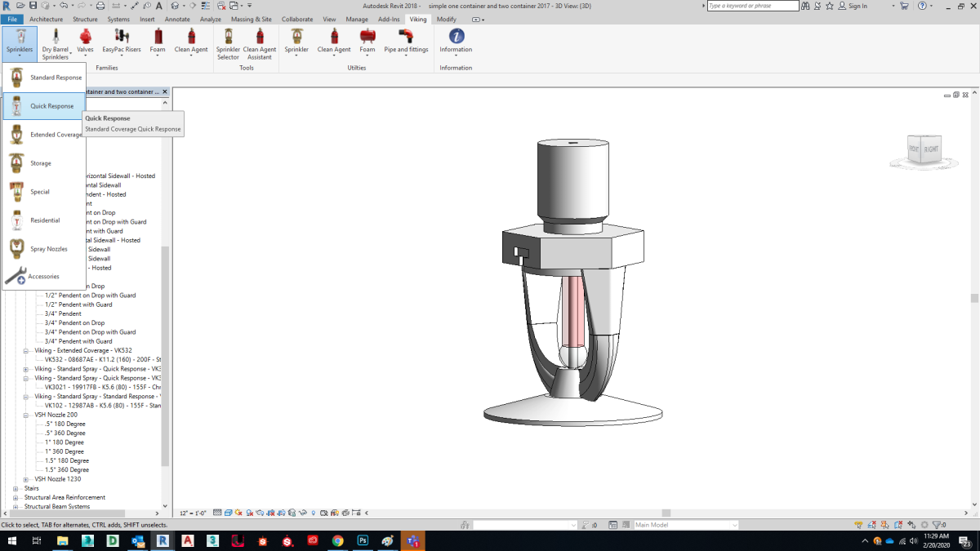Switch to the Architecture ribbon tab
This screenshot has width=980, height=551.
point(47,19)
